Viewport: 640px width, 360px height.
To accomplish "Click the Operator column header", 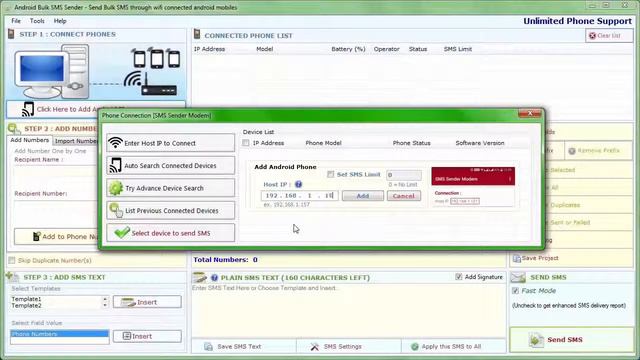I will pos(387,49).
